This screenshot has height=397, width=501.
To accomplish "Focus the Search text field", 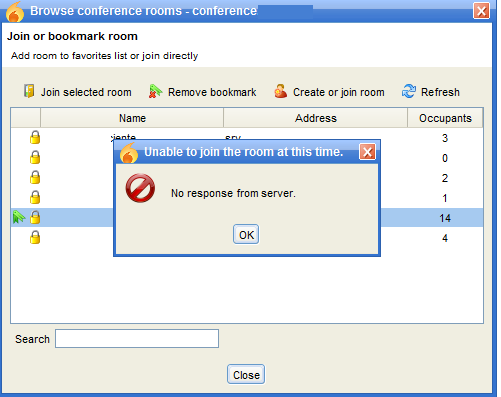I will (x=137, y=339).
